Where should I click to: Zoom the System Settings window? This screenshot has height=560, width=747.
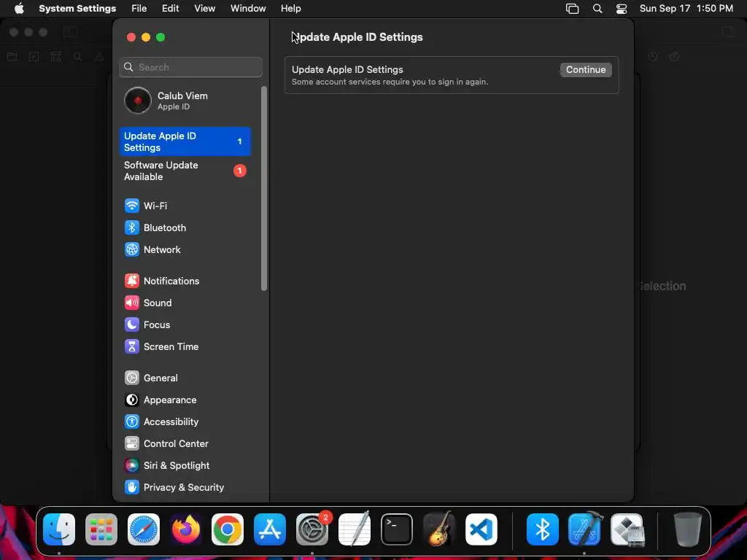coord(160,37)
